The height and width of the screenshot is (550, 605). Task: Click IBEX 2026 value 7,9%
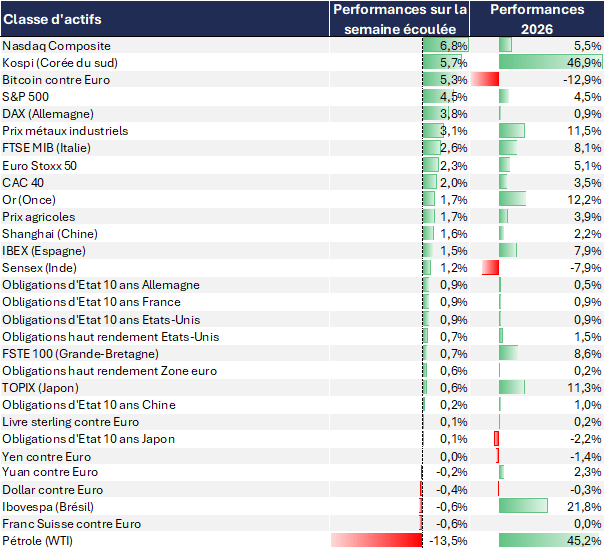point(588,250)
